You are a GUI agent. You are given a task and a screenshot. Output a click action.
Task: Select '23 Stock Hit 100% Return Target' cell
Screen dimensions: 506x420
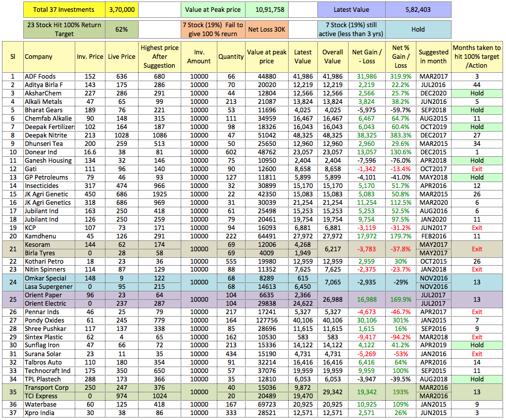coord(64,29)
